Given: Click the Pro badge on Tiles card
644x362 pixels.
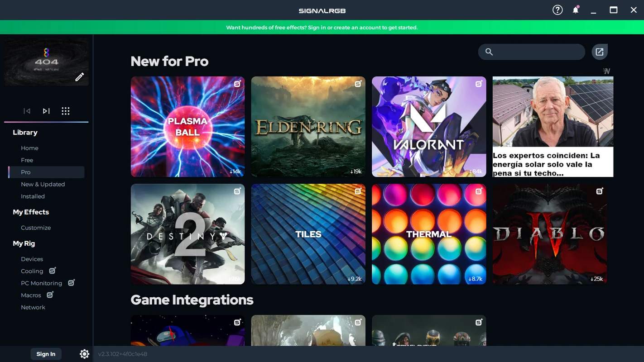Looking at the screenshot, I should (358, 191).
